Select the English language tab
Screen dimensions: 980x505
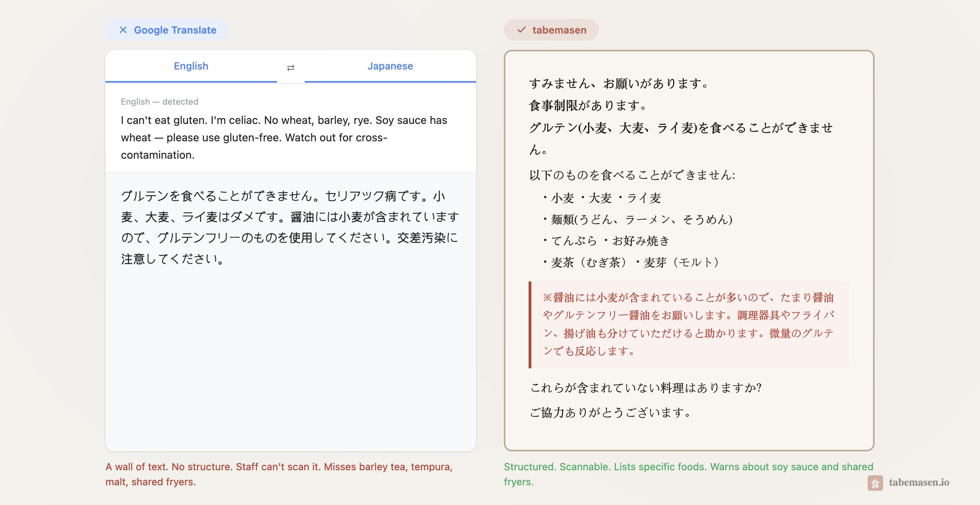tap(191, 66)
